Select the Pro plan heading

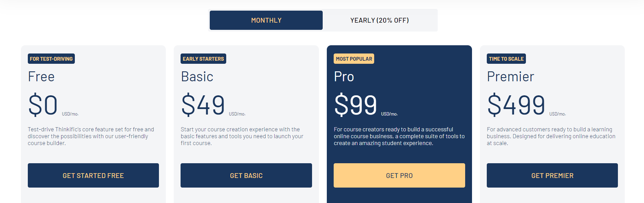344,76
